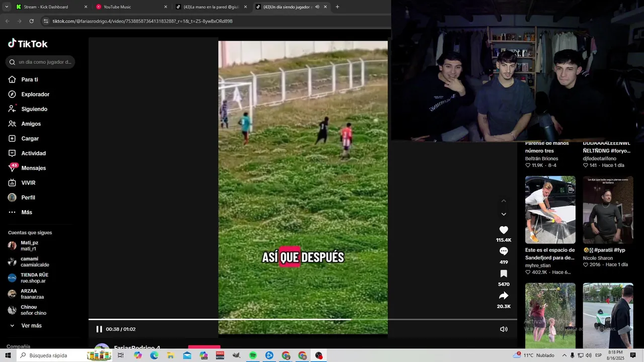
Task: Like the video with the heart icon
Action: pos(504,230)
